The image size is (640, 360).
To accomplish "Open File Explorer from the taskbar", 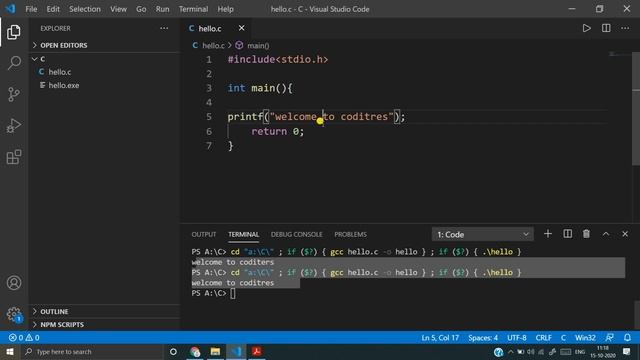I will 216,351.
